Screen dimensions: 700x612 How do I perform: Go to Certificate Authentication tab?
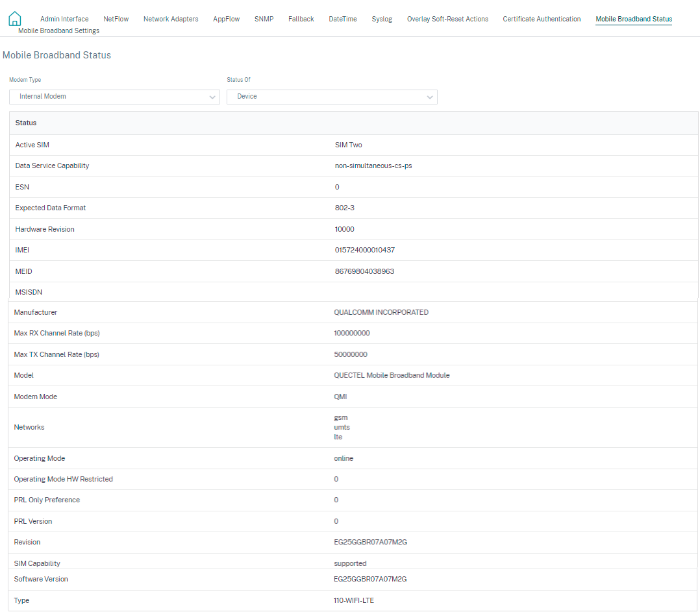point(542,19)
